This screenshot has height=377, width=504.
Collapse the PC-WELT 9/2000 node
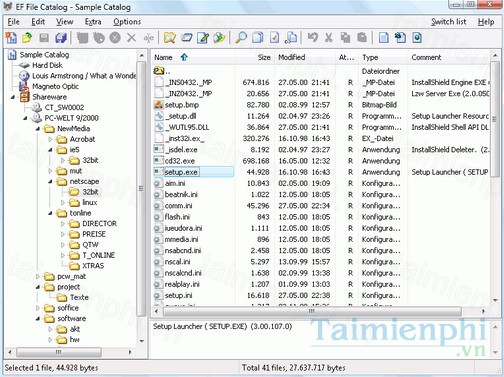tap(25, 118)
